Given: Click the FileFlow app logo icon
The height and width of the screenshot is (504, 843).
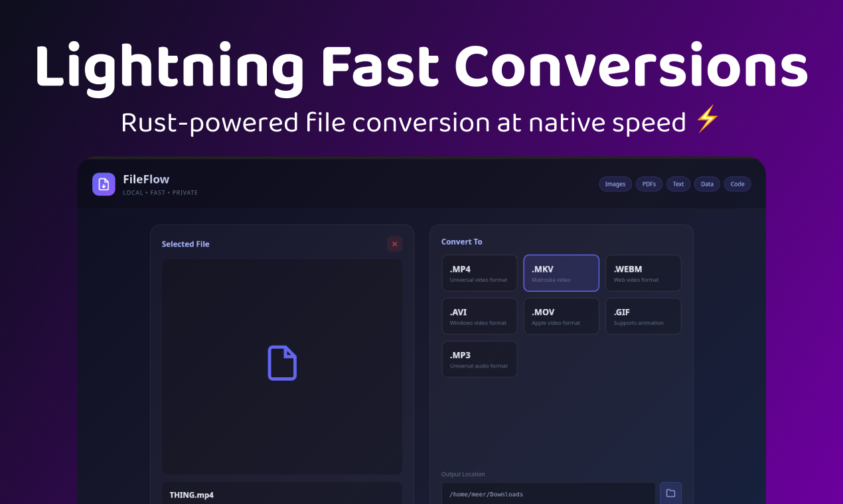Looking at the screenshot, I should coord(104,184).
